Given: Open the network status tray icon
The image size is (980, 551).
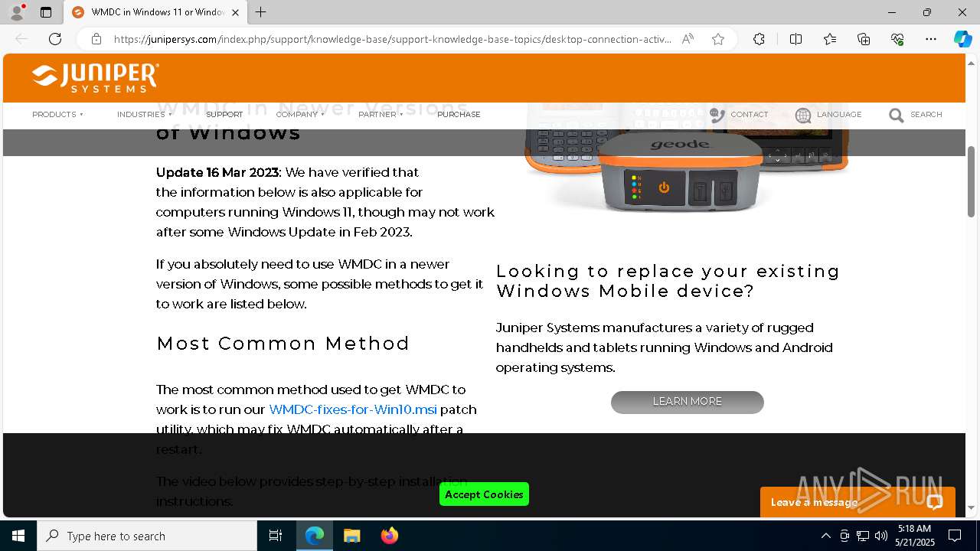Looking at the screenshot, I should pos(863,536).
